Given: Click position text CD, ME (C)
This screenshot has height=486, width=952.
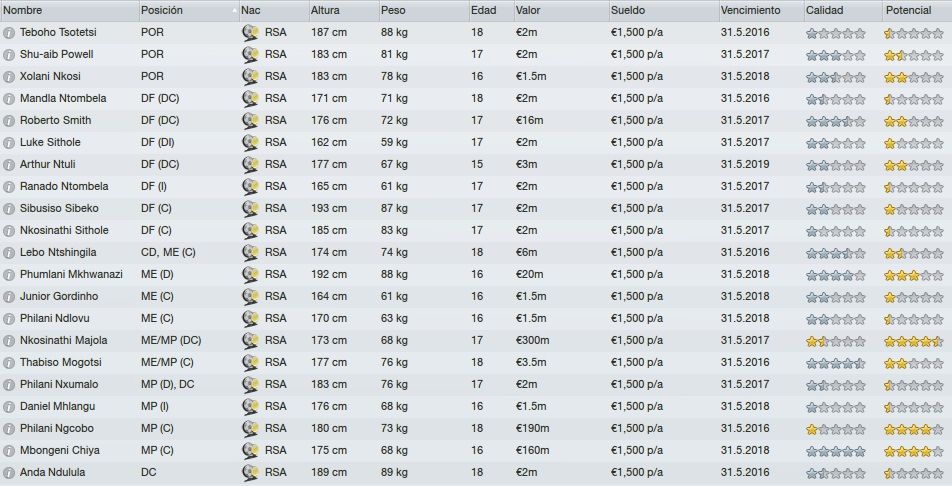Looking at the screenshot, I should pos(168,252).
